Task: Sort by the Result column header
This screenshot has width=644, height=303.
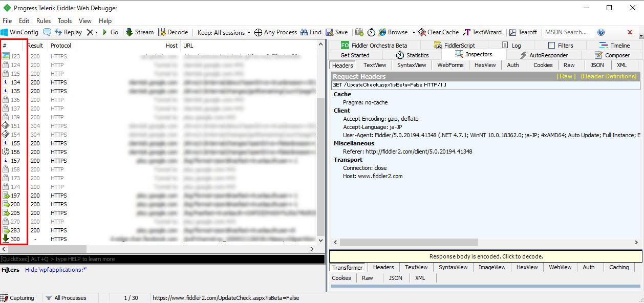Action: click(x=35, y=46)
